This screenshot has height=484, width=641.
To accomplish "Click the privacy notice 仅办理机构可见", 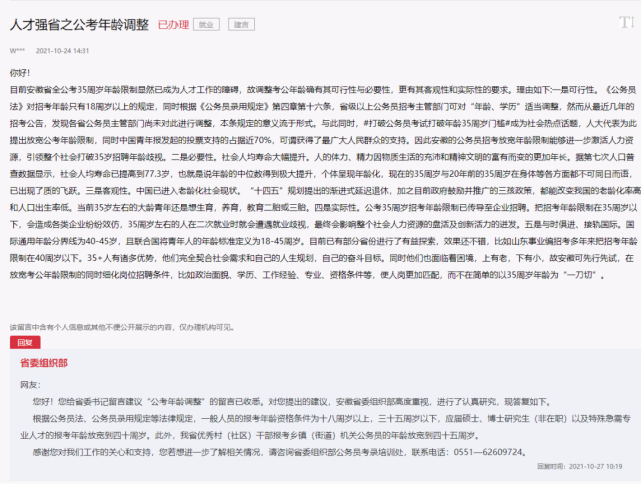I will [206, 327].
